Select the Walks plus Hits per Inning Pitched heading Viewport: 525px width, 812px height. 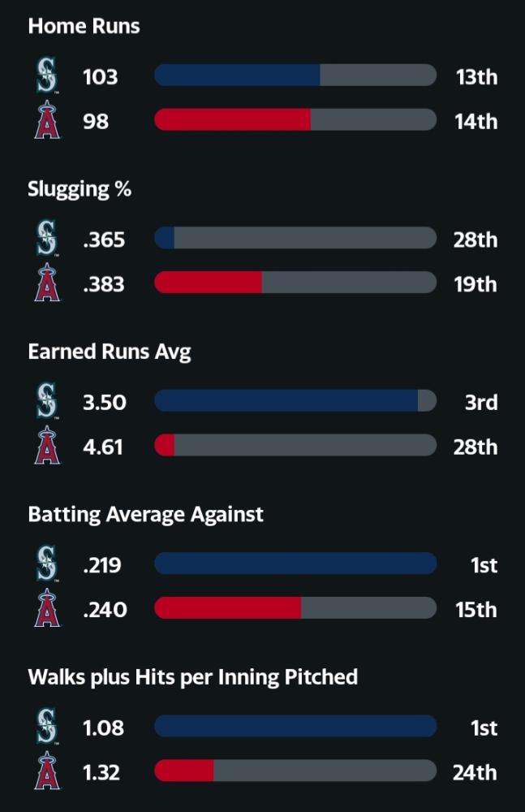(x=192, y=677)
